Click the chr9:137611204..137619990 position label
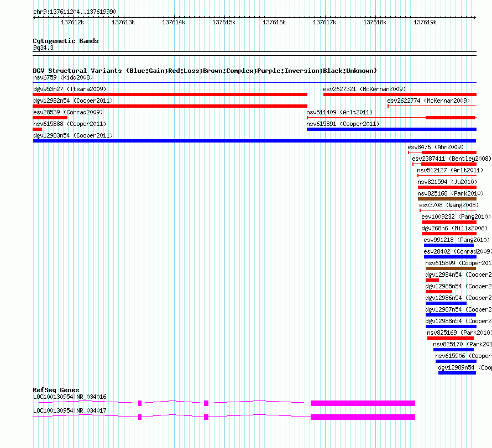This screenshot has width=492, height=448. coord(75,12)
